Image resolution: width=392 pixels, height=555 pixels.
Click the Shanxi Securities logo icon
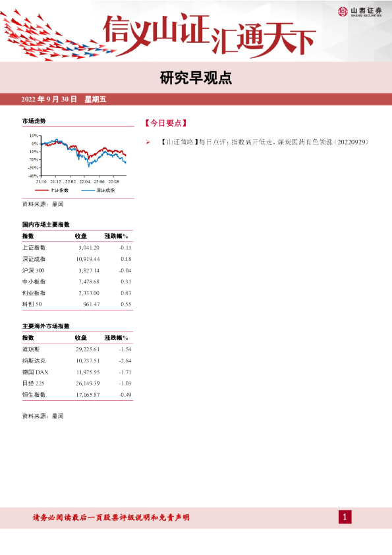[343, 12]
